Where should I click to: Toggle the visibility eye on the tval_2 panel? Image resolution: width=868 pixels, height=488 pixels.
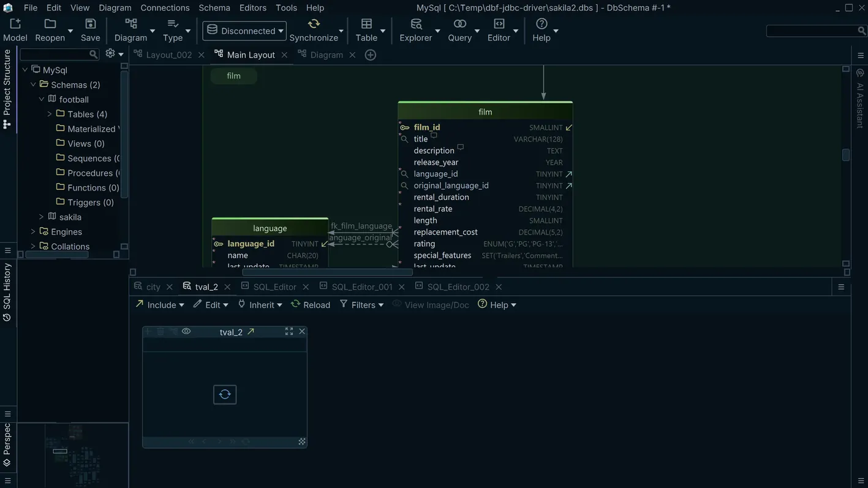click(x=185, y=331)
